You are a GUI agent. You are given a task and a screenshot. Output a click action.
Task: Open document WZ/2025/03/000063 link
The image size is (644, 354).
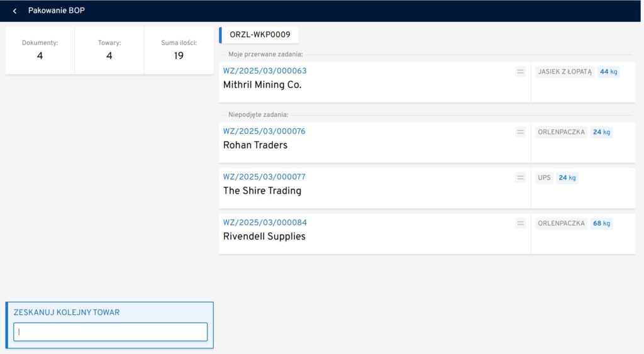click(x=265, y=71)
